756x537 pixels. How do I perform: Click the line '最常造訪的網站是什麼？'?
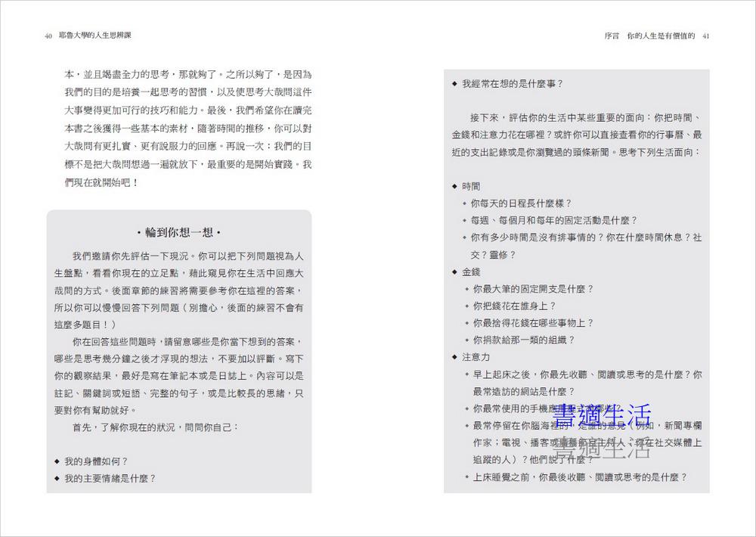(x=524, y=391)
